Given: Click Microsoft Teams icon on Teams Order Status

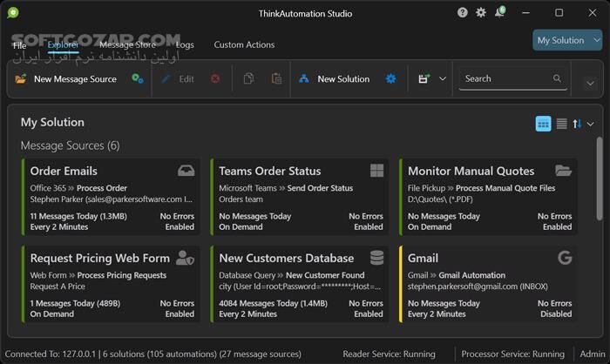Looking at the screenshot, I should click(x=376, y=171).
